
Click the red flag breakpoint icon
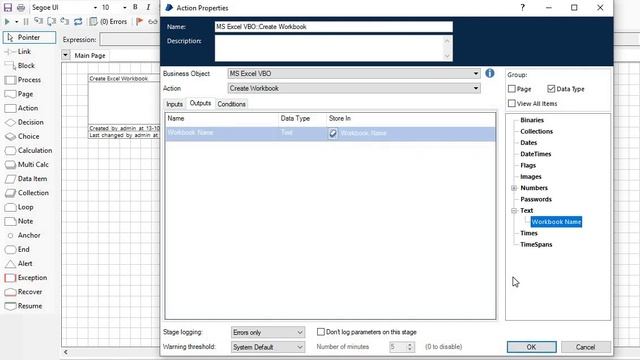(139, 21)
